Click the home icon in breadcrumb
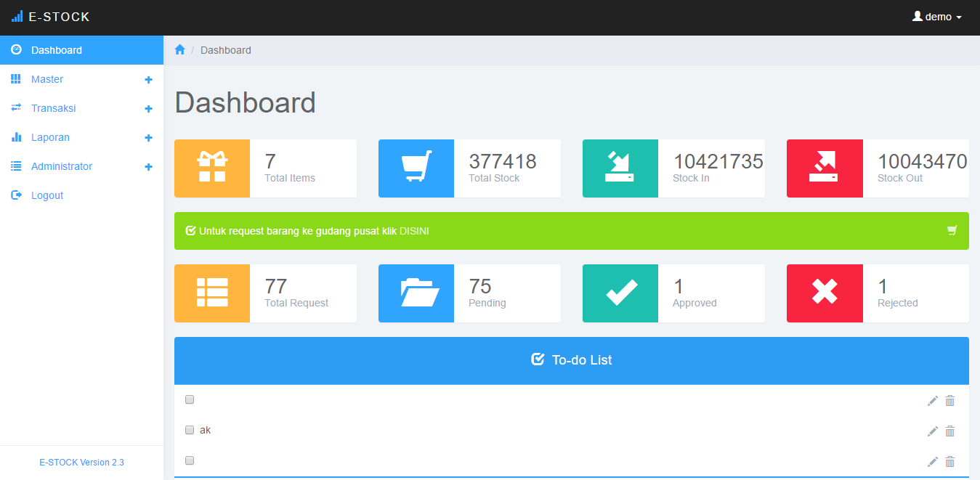 click(x=180, y=49)
